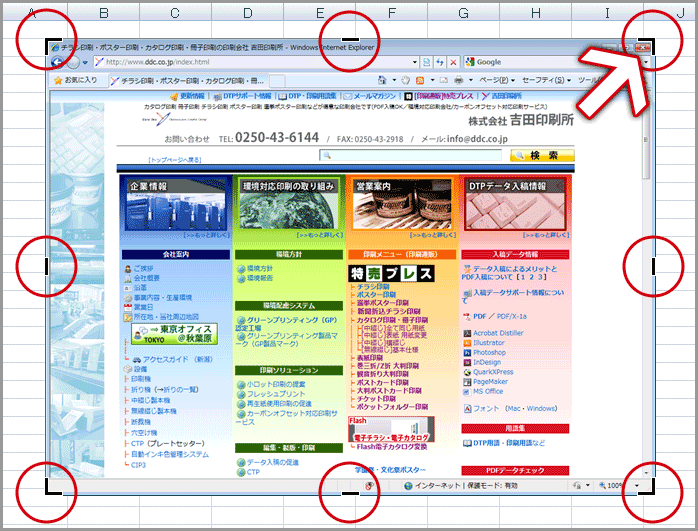Click the blank new tab button
Screen dimensions: 698x531
click(277, 81)
